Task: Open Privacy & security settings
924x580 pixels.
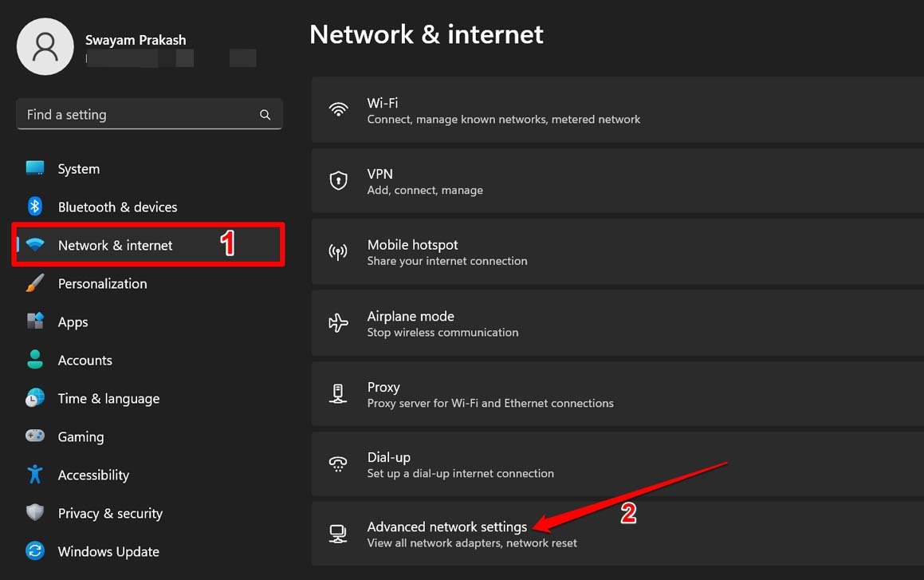Action: (148, 514)
